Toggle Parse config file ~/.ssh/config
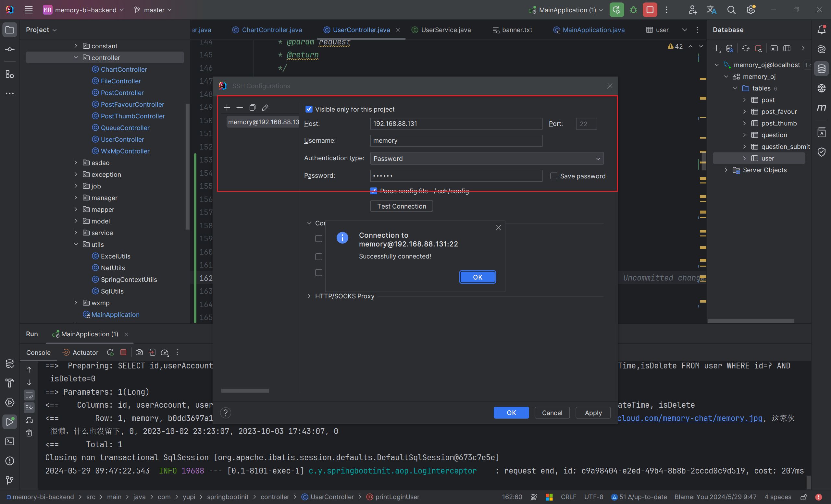Screen dimensions: 831x504 pyautogui.click(x=373, y=191)
